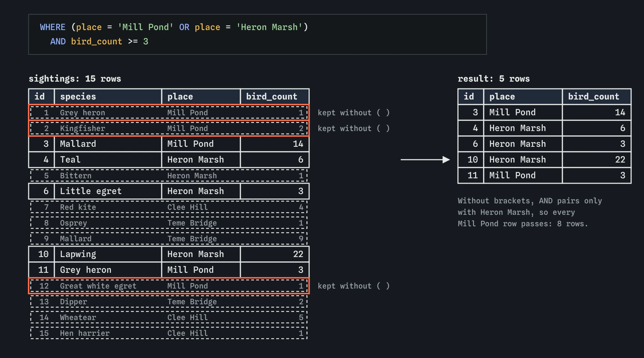
Task: Click the 'Heron Marsh' string in the WHERE clause
Action: click(269, 27)
